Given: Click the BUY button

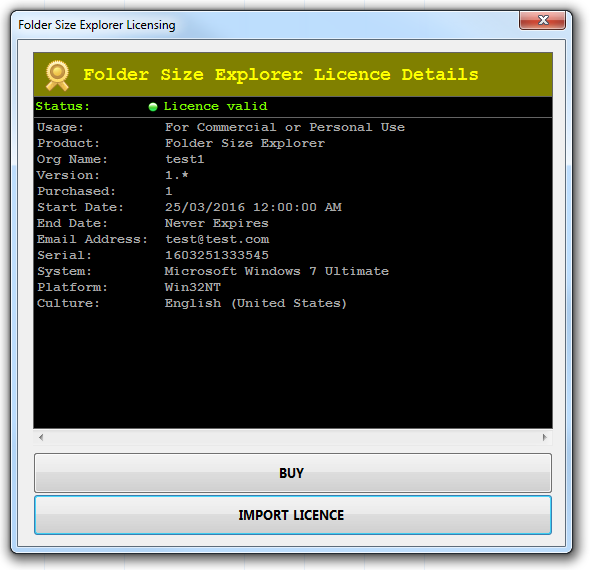Looking at the screenshot, I should [293, 473].
